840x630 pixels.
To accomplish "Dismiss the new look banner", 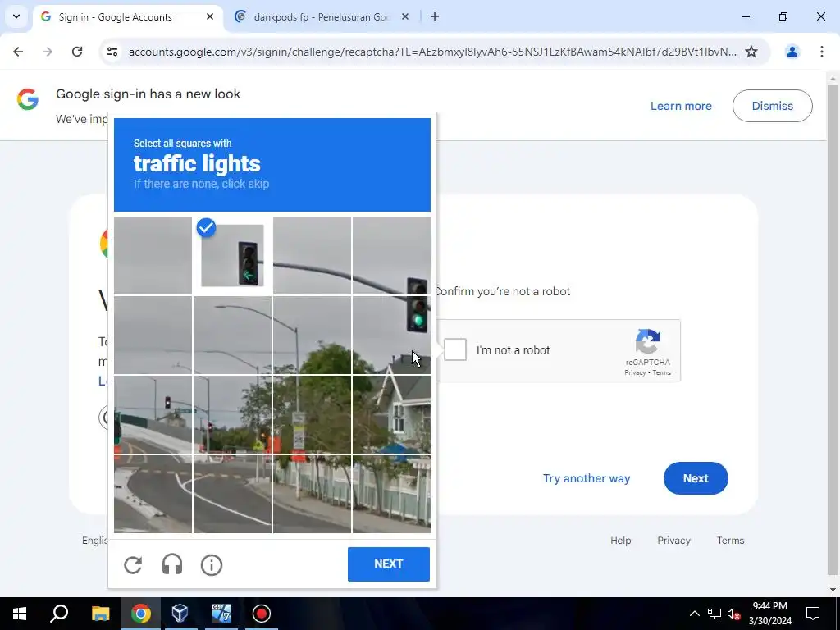I will [772, 106].
